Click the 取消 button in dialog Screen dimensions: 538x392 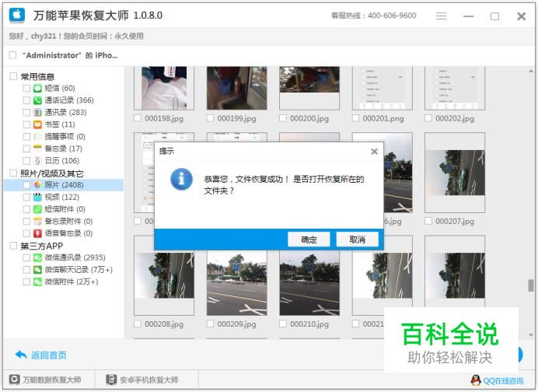(357, 240)
